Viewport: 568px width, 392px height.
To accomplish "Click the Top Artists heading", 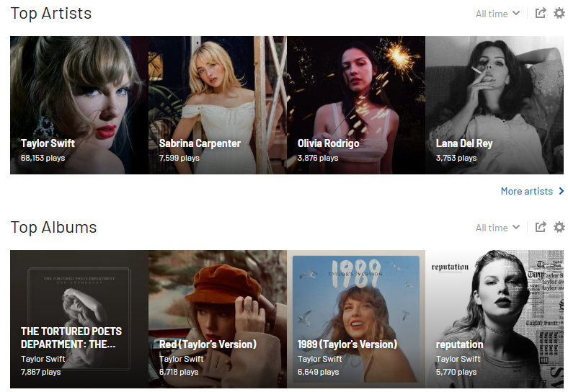I will [x=51, y=14].
